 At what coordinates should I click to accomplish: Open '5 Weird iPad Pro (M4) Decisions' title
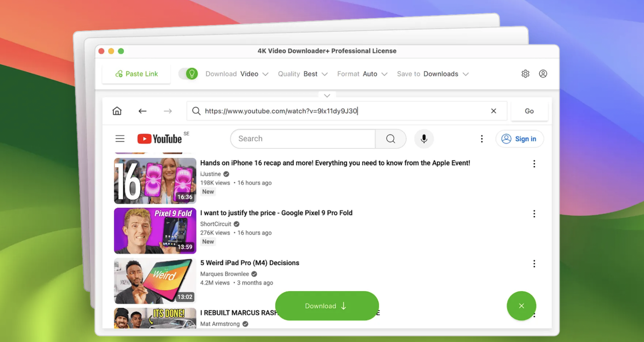(x=250, y=263)
